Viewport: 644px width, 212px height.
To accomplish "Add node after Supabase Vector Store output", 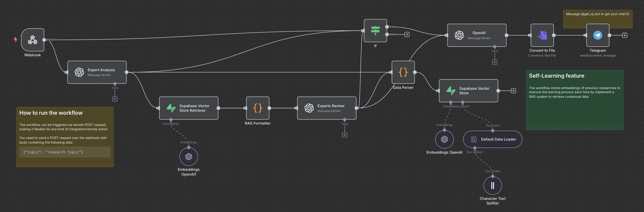I will 513,91.
